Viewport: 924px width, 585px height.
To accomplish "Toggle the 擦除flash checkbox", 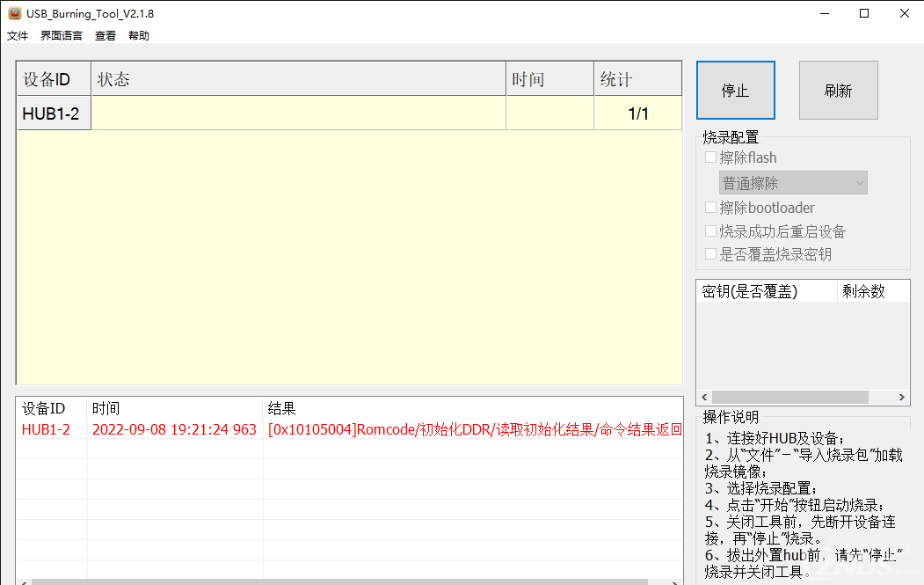I will 710,158.
